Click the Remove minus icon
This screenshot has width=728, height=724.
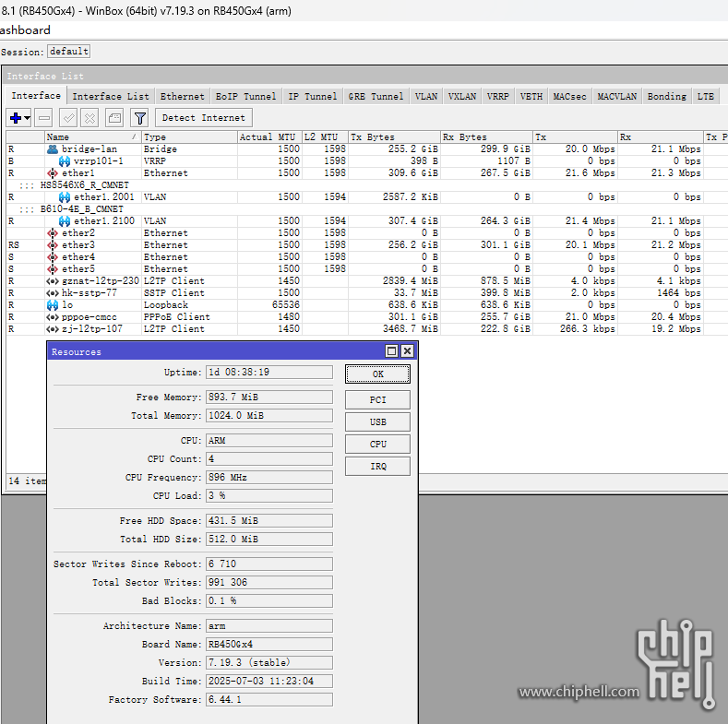(44, 118)
